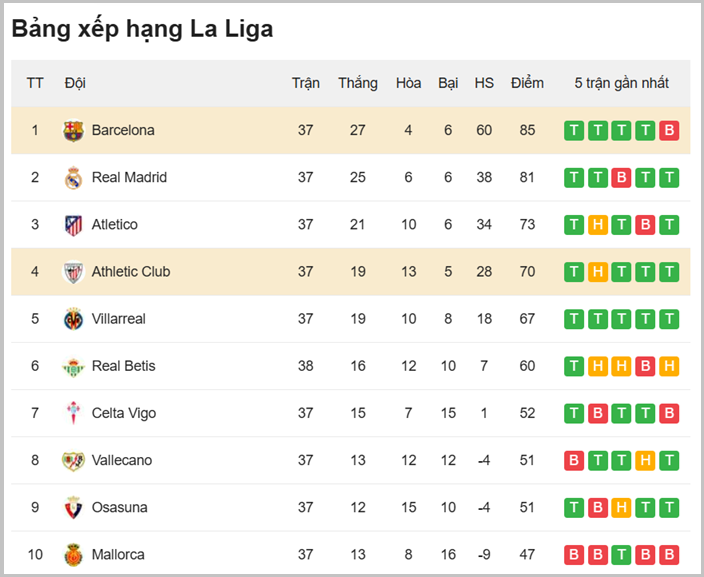Click the Celta Vigo crest icon
The width and height of the screenshot is (704, 577).
73,413
